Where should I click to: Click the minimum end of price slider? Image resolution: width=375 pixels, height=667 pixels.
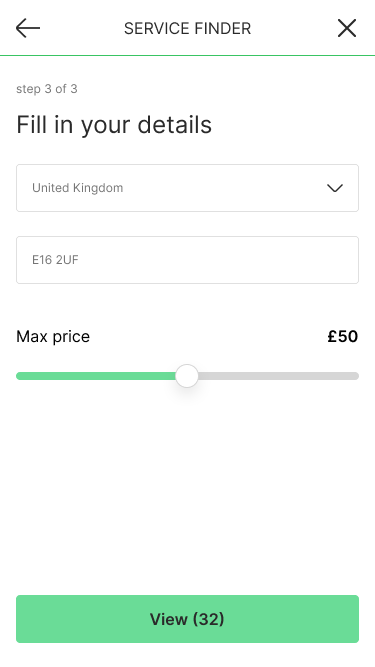coord(19,376)
